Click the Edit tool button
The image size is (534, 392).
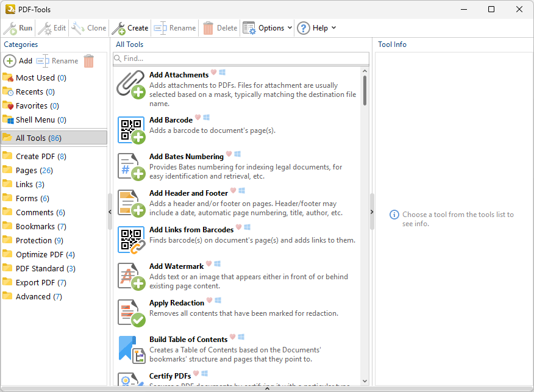(x=52, y=28)
